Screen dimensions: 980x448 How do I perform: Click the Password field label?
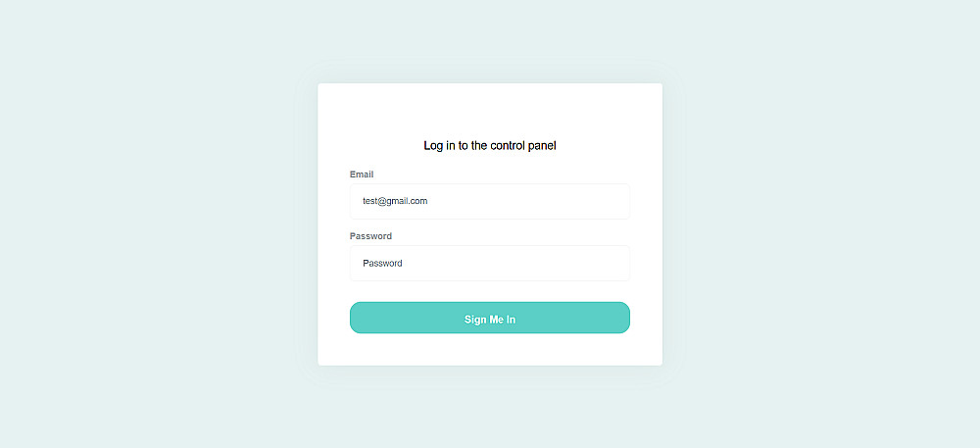click(370, 236)
